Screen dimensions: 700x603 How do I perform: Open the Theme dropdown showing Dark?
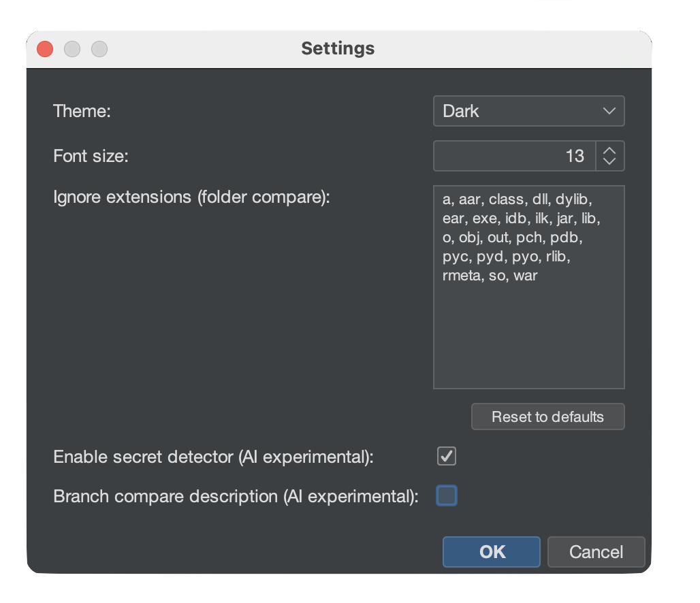[518, 111]
